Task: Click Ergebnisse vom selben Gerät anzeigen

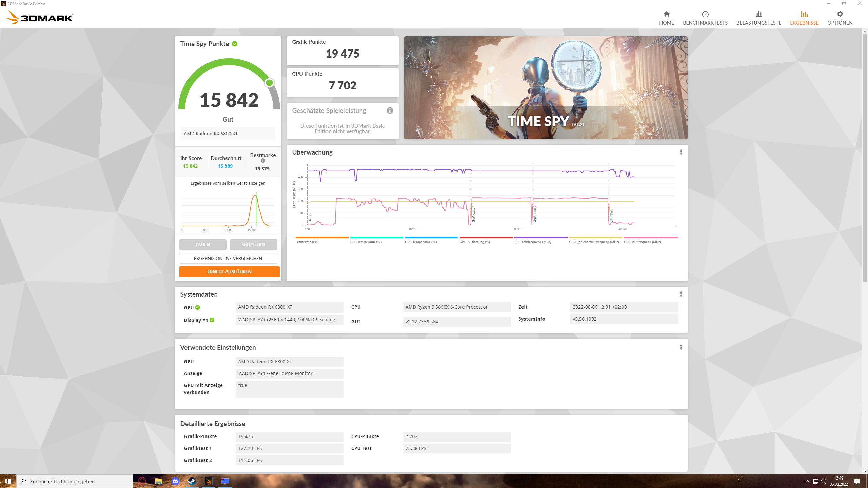Action: point(228,183)
